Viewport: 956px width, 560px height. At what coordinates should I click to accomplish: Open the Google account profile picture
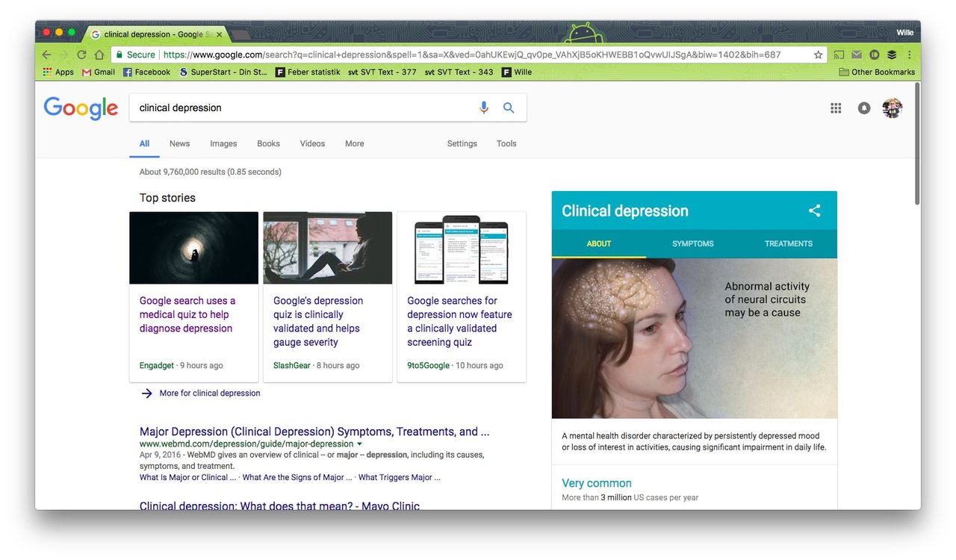(x=892, y=108)
